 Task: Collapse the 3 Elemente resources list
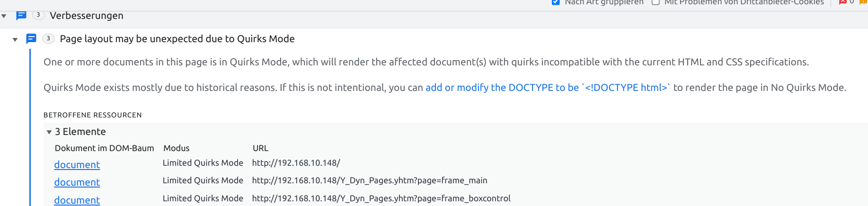(x=49, y=132)
